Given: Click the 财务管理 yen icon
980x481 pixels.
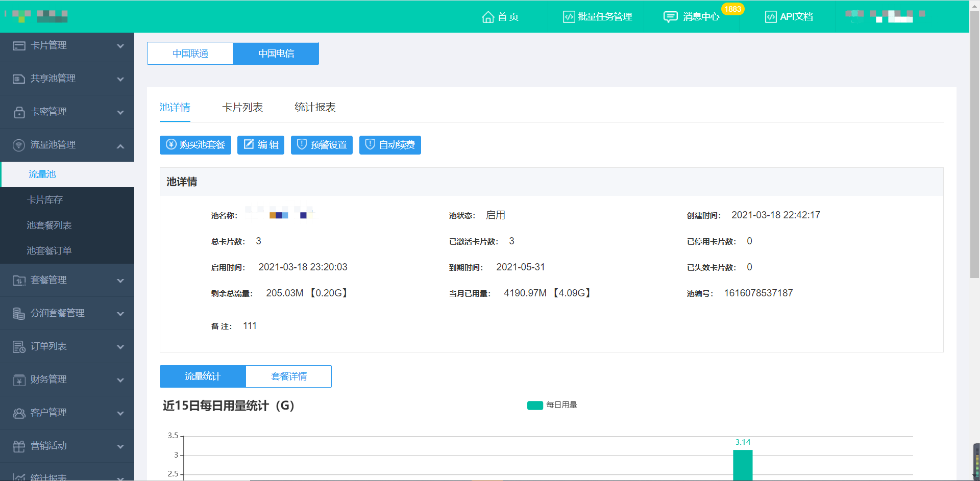Looking at the screenshot, I should pos(19,380).
